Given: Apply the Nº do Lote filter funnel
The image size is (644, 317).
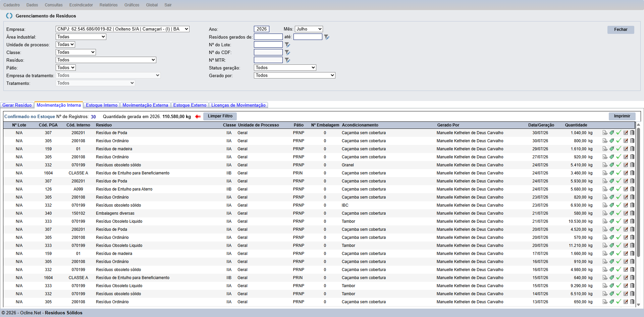Looking at the screenshot, I should point(287,45).
